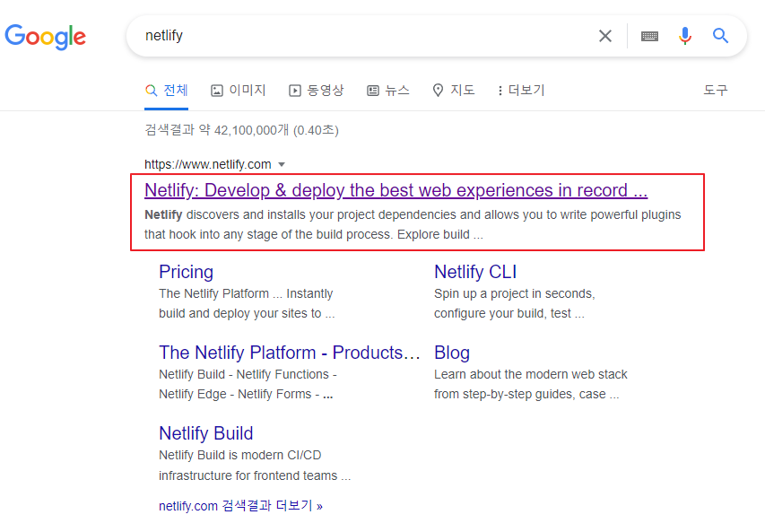Clear the search box with X icon

[605, 36]
